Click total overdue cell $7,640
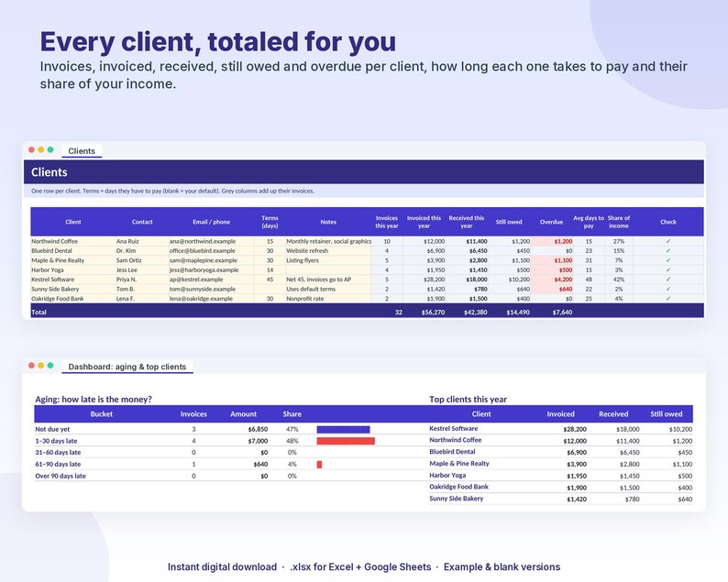The width and height of the screenshot is (728, 582). 562,313
